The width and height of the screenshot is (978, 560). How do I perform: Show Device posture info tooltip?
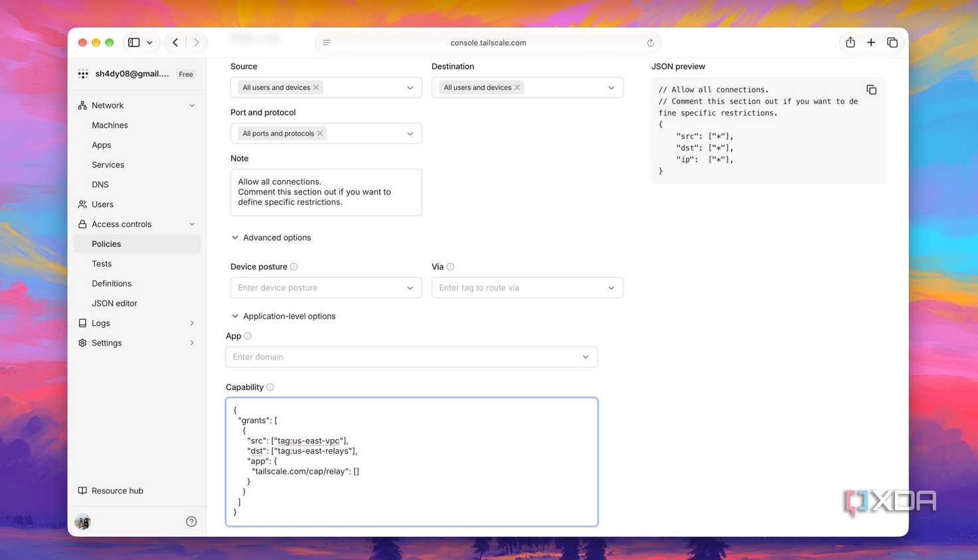[294, 267]
